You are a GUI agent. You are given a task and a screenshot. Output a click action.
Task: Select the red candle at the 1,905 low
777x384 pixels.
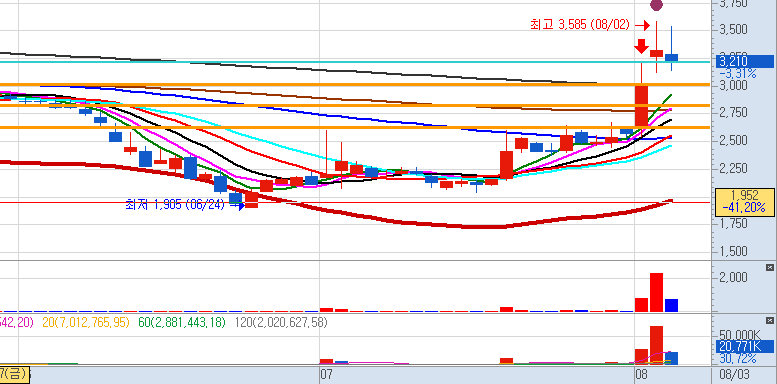tap(252, 200)
